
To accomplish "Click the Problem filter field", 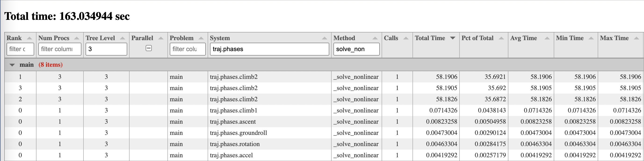I will tap(188, 49).
